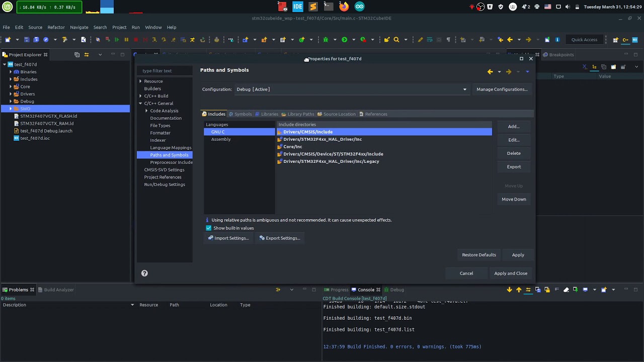Click Collapse All in Project Explorer
Screen dimensions: 644x362
[x=77, y=54]
